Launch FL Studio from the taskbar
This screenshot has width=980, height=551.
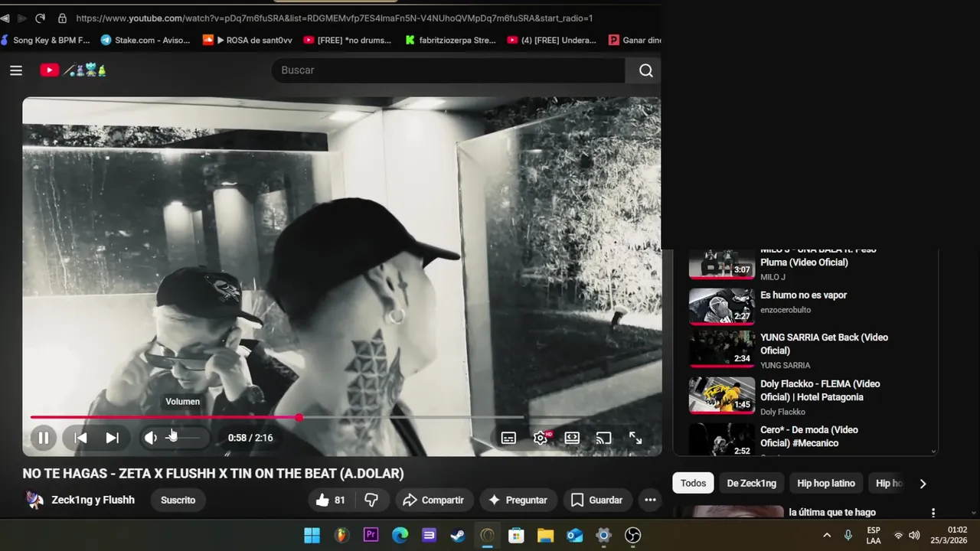(x=341, y=535)
